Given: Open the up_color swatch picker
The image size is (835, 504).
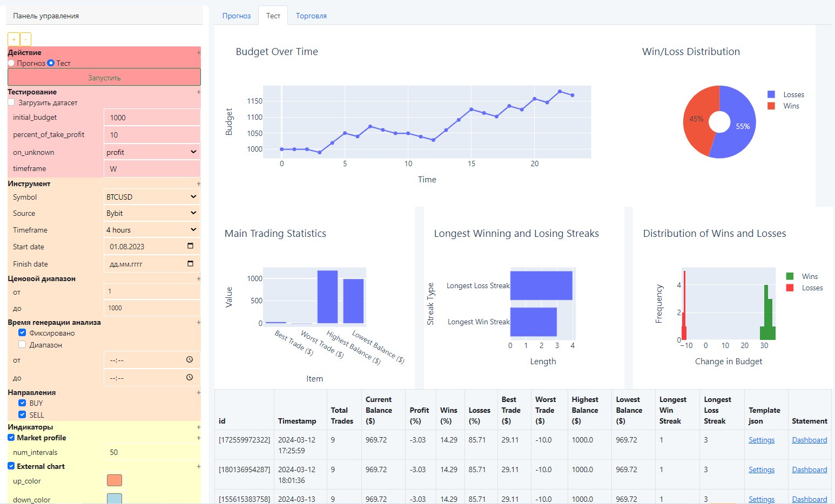Looking at the screenshot, I should [115, 480].
